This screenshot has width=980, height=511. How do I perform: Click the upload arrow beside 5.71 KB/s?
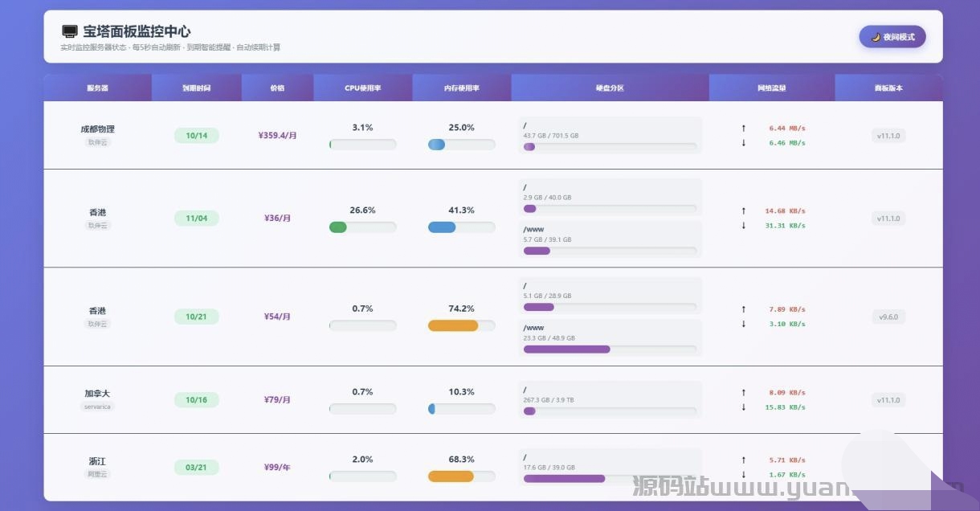(743, 460)
